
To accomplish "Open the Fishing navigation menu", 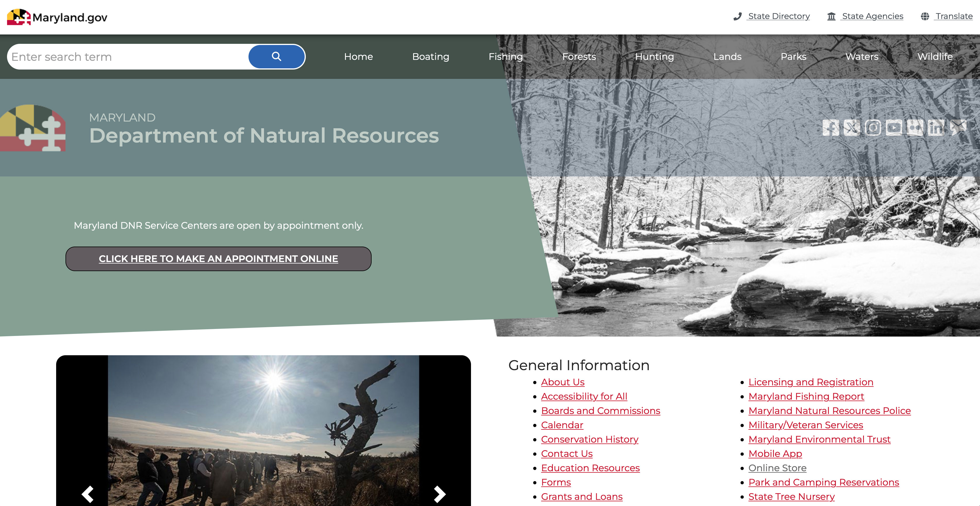I will (505, 57).
